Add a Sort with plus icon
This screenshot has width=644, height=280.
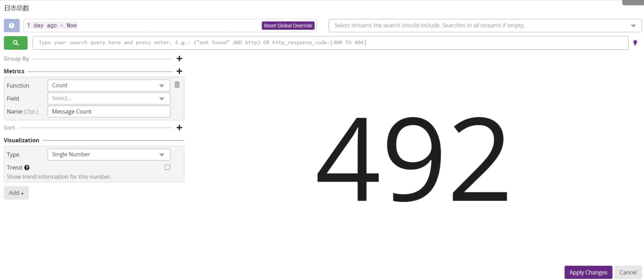(179, 128)
